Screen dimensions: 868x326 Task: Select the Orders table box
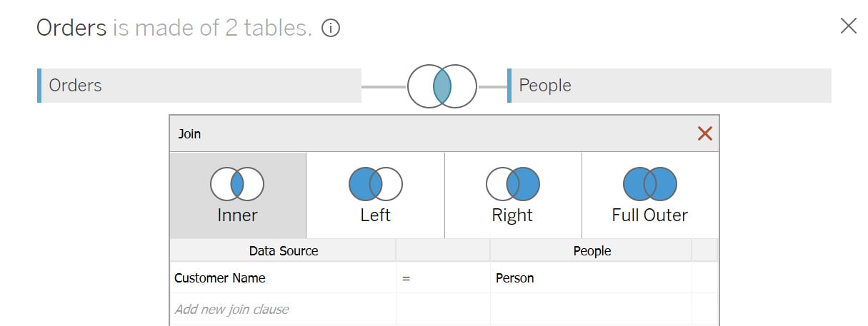(199, 86)
